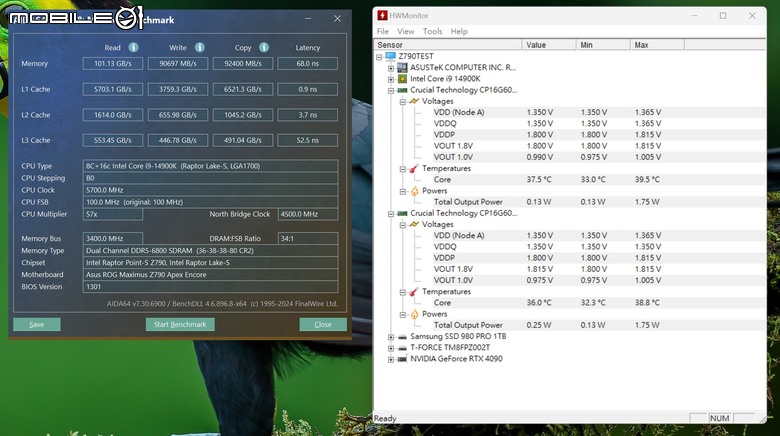The image size is (780, 436).
Task: Click the first Temperatures thermometer icon
Action: [x=413, y=168]
